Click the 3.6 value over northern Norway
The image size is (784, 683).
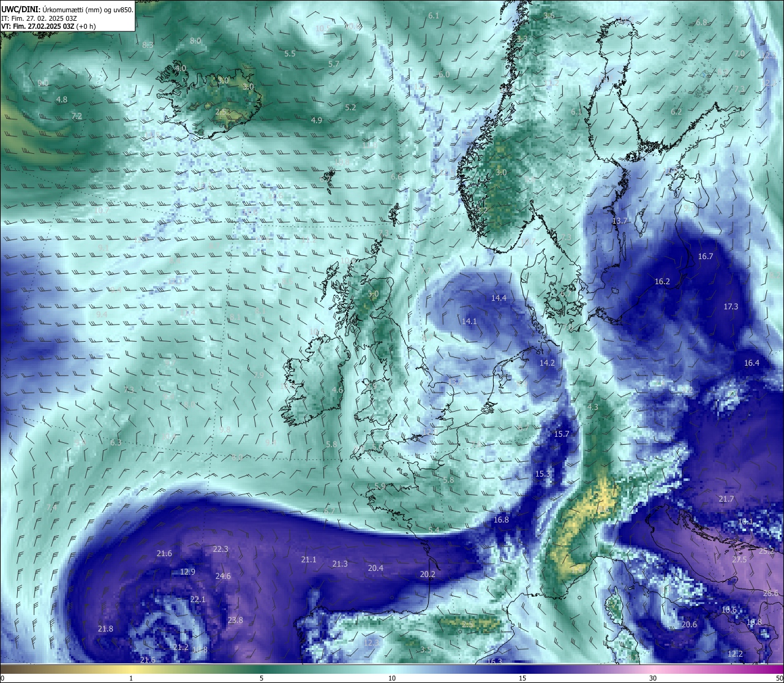tap(549, 16)
